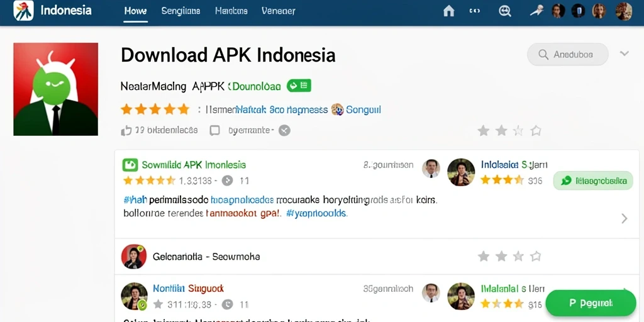Click the green badge next to Dounoloae
The height and width of the screenshot is (322, 644).
pyautogui.click(x=299, y=86)
